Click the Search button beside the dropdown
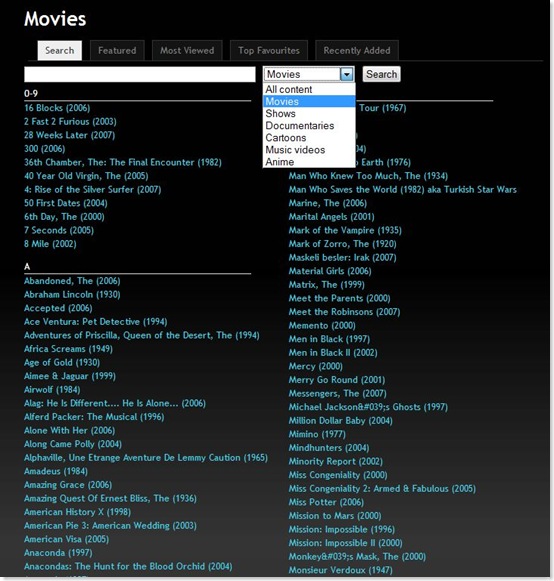This screenshot has height=581, width=554. coord(381,74)
